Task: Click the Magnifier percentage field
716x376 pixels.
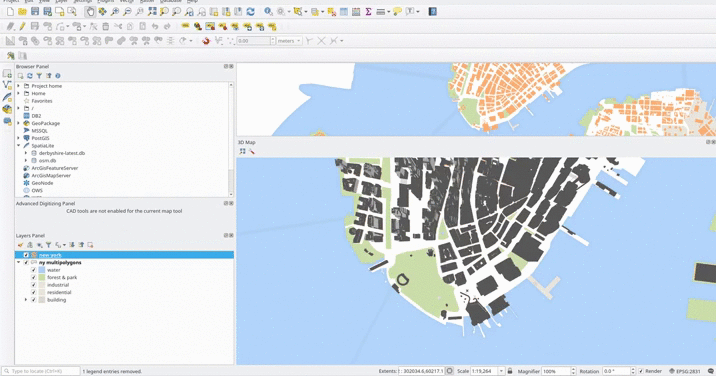Action: 556,371
